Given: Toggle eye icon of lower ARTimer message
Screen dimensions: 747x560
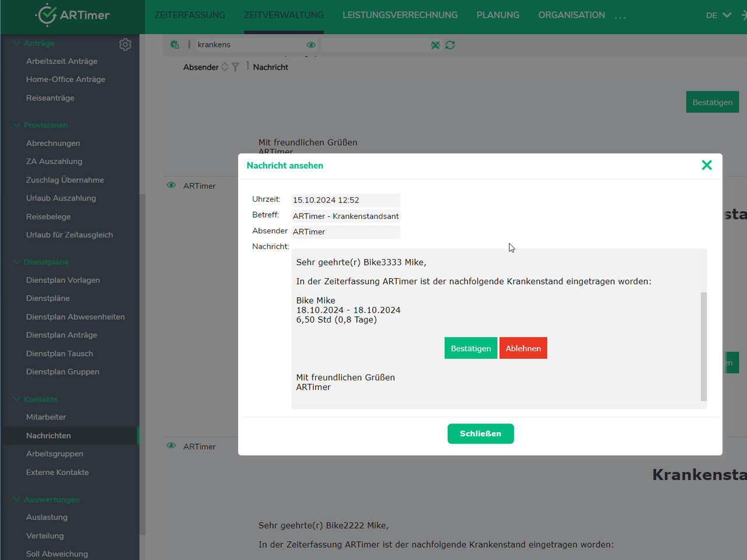Looking at the screenshot, I should 171,446.
